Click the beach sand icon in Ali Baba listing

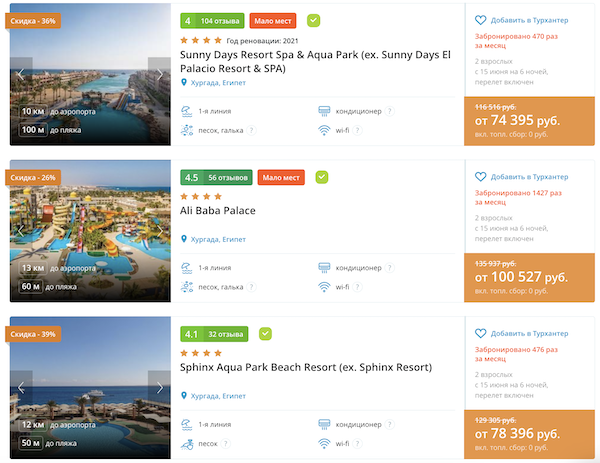(187, 287)
